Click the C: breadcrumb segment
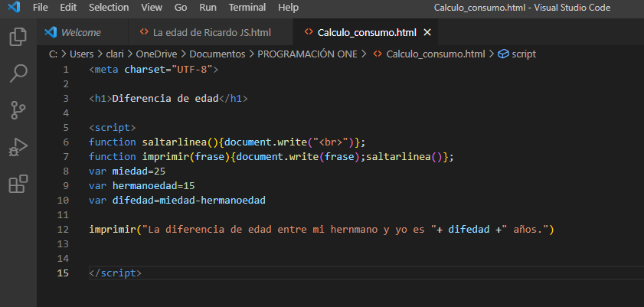Image resolution: width=644 pixels, height=307 pixels. [x=53, y=54]
